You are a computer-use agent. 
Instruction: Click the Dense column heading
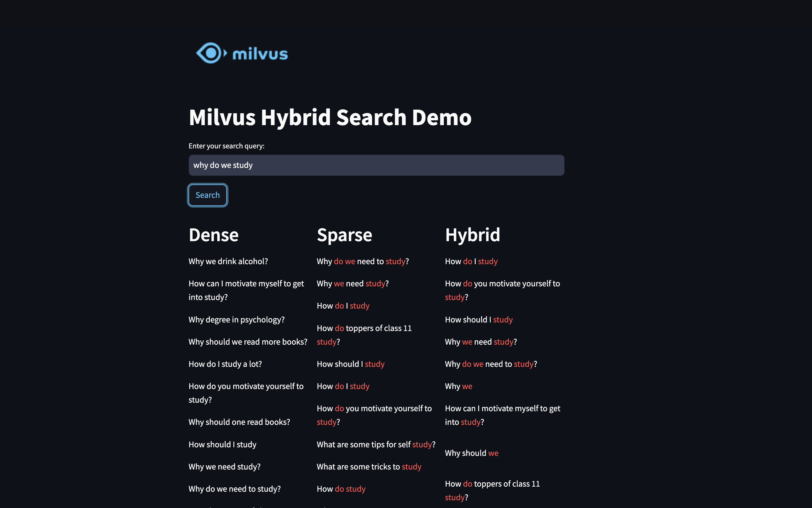pyautogui.click(x=213, y=235)
